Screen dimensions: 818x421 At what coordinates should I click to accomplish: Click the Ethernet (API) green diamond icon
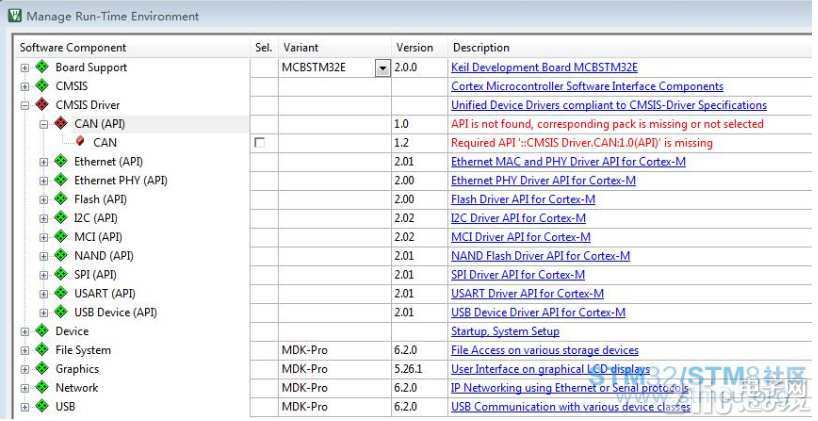pos(61,161)
